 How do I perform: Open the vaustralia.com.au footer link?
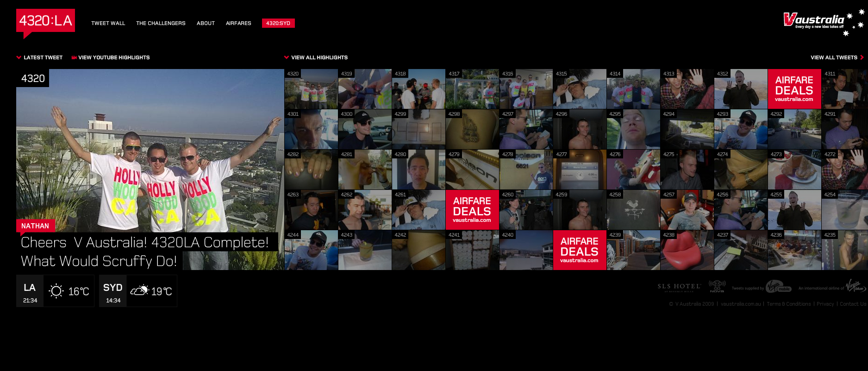coord(741,304)
